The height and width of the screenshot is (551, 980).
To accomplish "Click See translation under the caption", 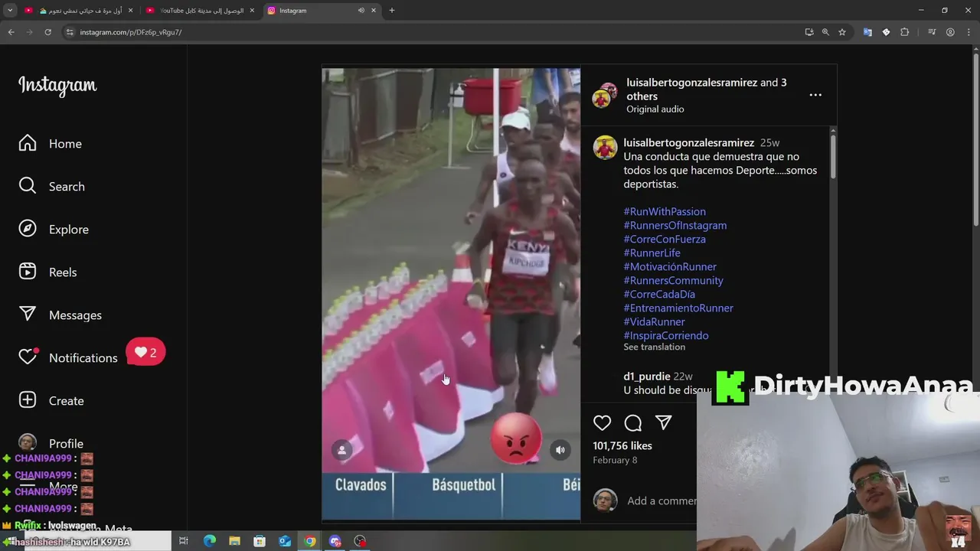I will (654, 347).
